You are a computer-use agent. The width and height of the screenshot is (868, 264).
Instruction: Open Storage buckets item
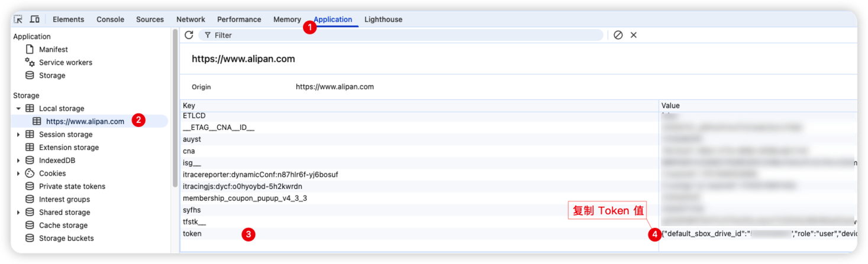[66, 239]
